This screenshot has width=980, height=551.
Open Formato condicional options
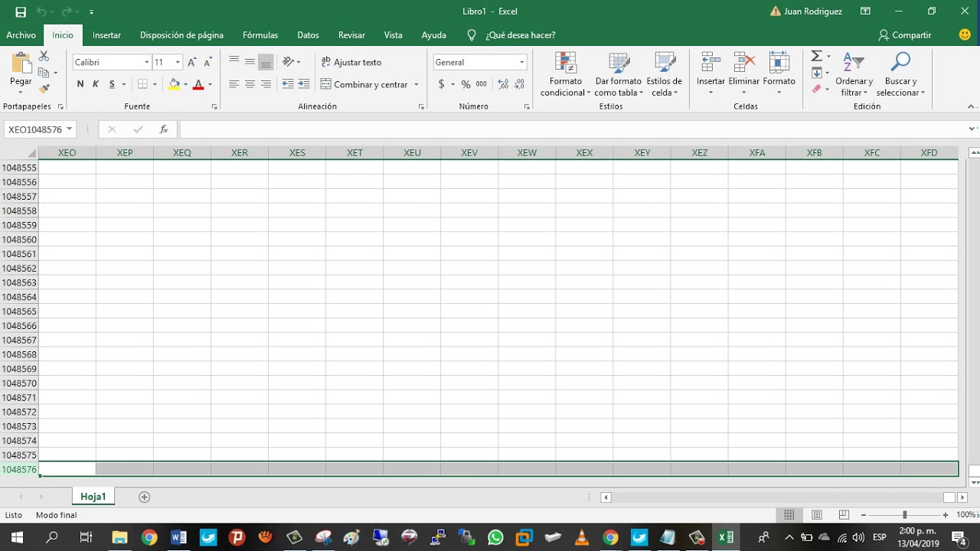pos(565,74)
